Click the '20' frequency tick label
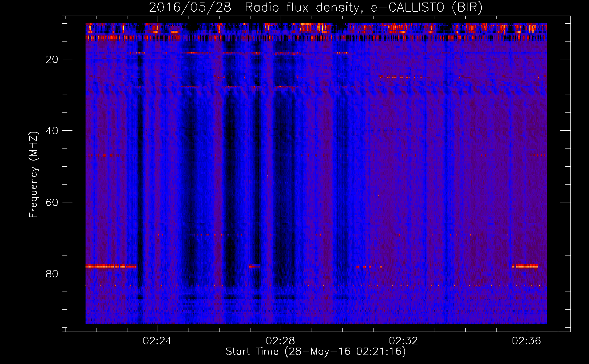 [x=52, y=59]
